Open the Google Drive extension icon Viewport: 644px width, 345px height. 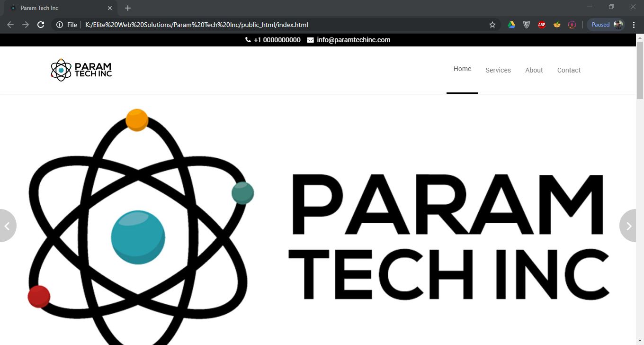[x=511, y=25]
